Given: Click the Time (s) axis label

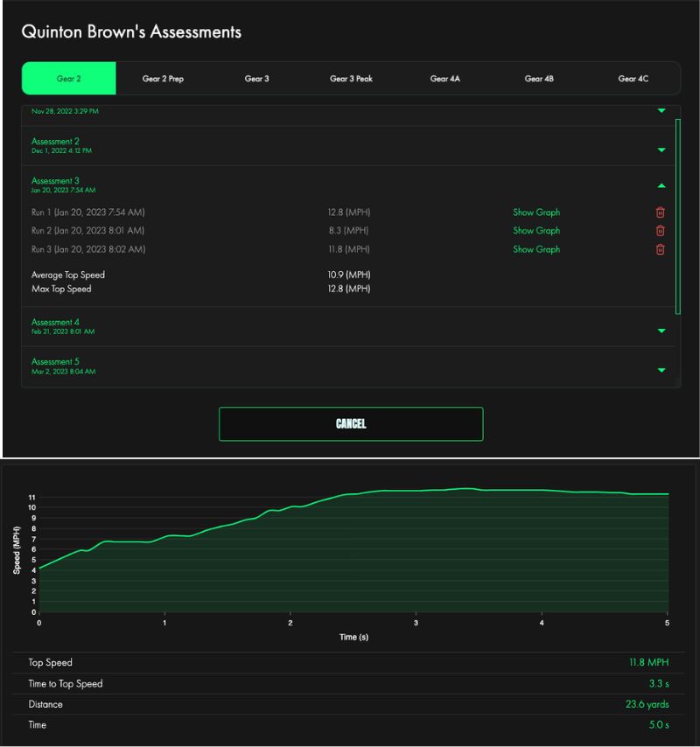Looking at the screenshot, I should 353,637.
